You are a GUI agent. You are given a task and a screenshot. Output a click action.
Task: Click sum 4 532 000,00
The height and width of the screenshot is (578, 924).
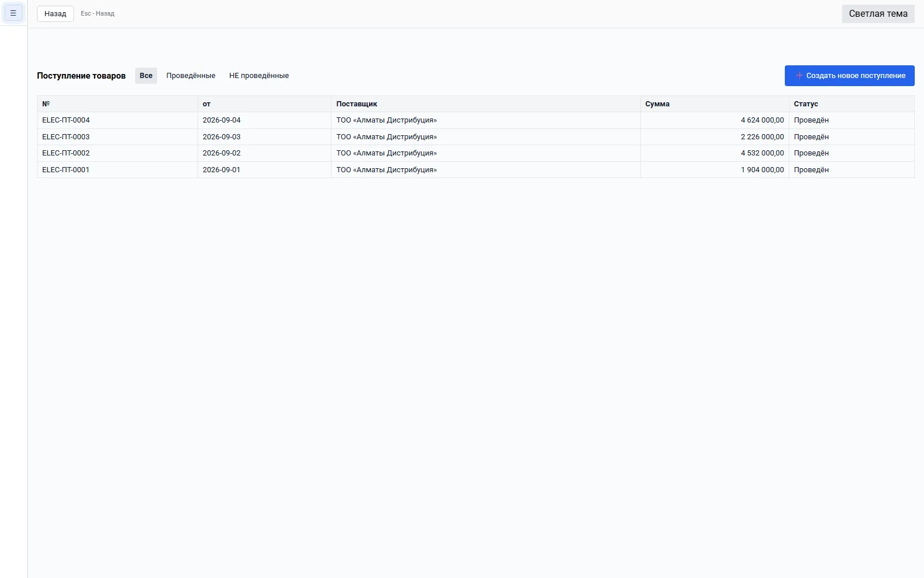point(762,153)
